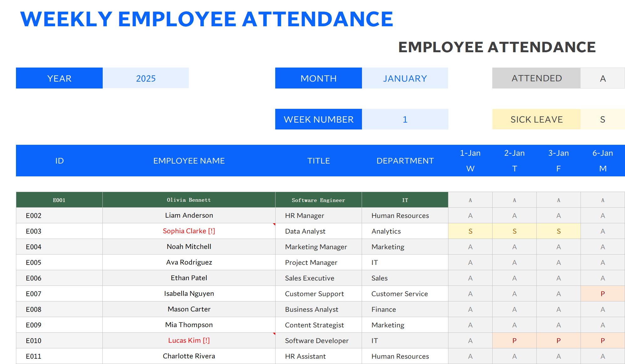Viewport: 625px width, 364px height.
Task: Click the Customer Service department cell
Action: click(x=405, y=294)
